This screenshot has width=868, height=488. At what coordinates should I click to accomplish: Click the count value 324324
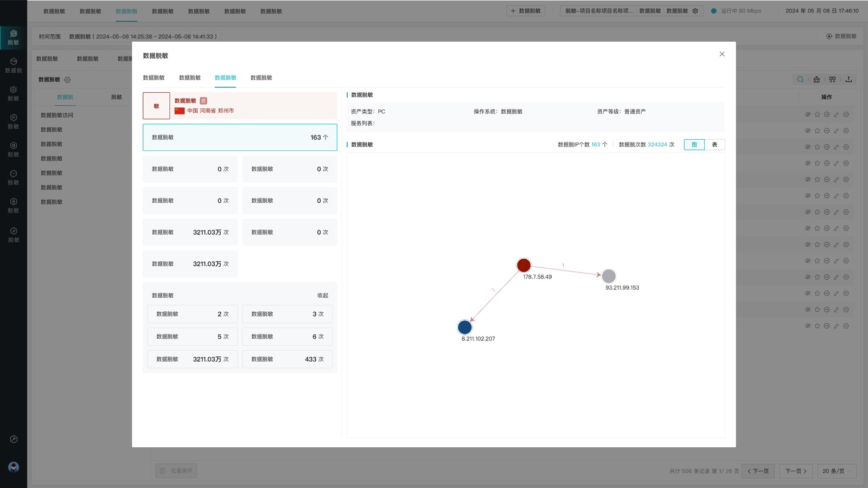tap(657, 145)
